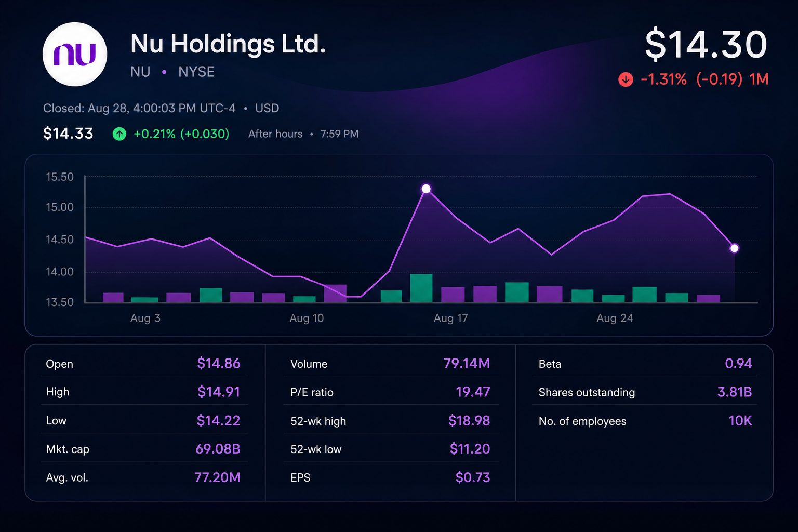Click the 7:59 PM time

339,134
